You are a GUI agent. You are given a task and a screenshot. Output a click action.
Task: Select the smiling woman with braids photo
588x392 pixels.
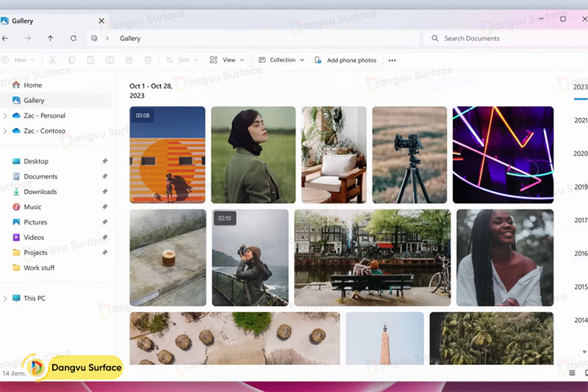point(505,257)
